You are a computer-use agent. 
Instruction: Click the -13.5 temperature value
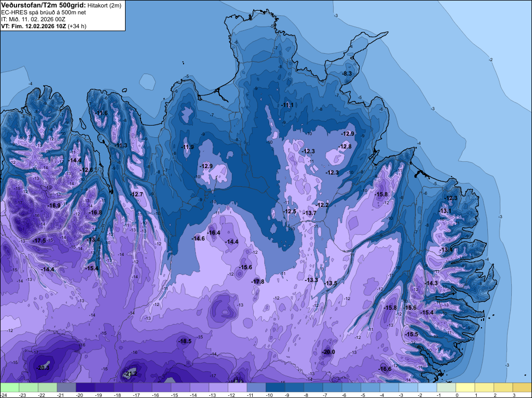331,283
